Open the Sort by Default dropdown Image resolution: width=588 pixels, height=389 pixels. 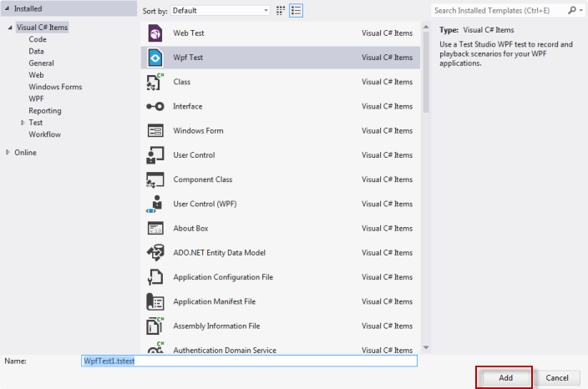coord(220,11)
